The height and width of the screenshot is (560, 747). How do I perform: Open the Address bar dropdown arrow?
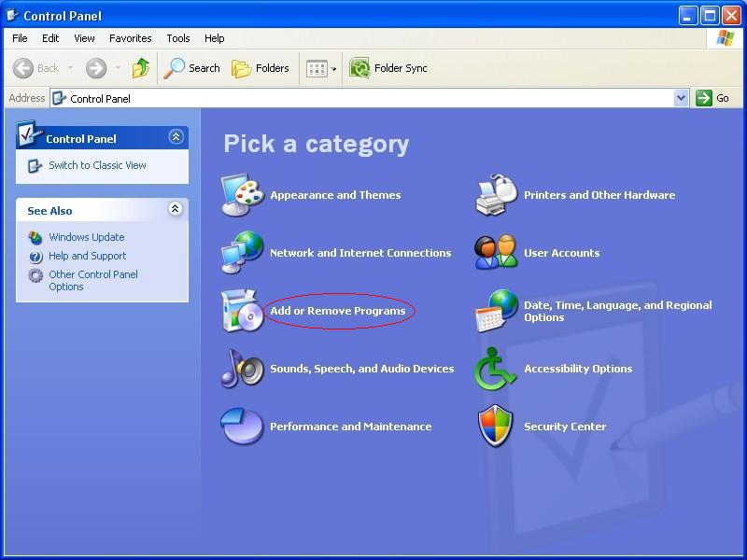(x=682, y=98)
